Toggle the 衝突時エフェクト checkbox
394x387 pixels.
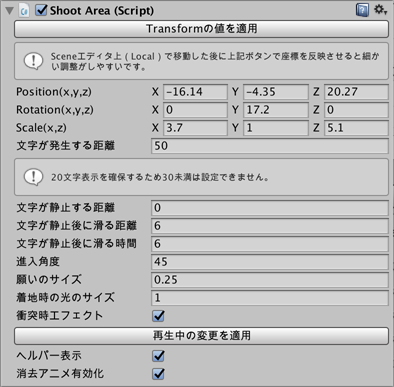pos(158,316)
